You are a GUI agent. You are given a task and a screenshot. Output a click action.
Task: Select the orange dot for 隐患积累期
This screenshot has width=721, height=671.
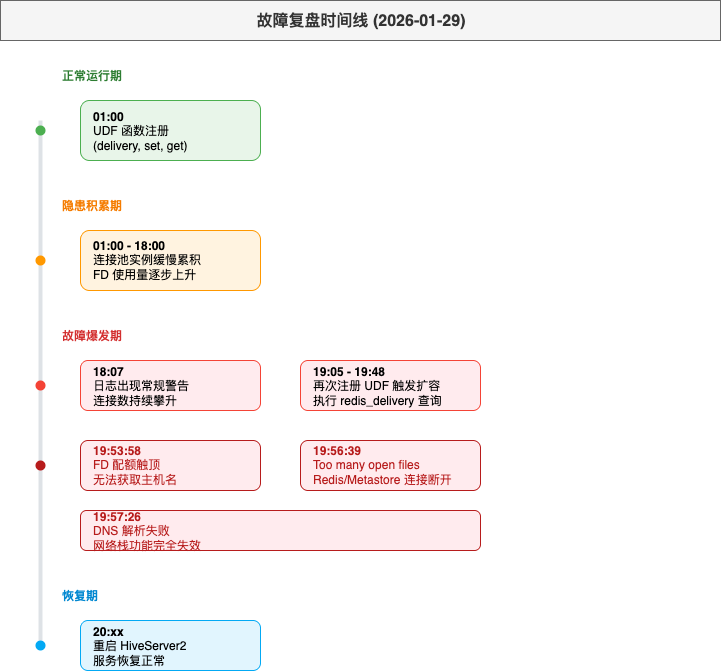[x=40, y=260]
